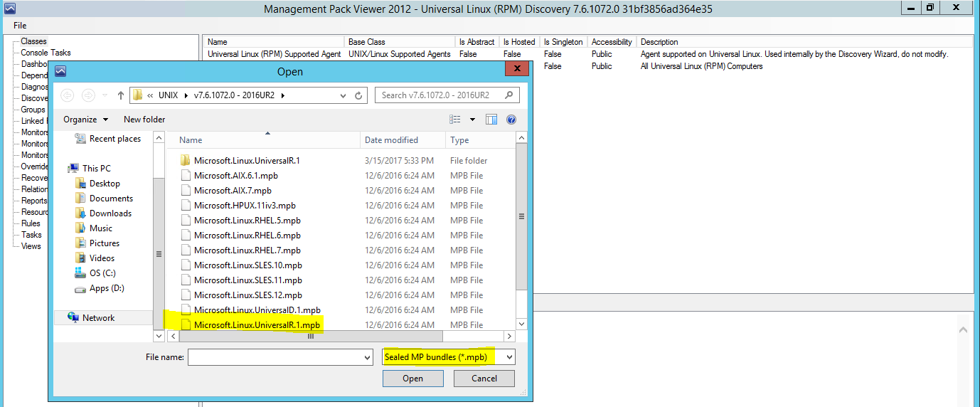Screen dimensions: 980x407
Task: Open Pictures folder in navigation pane
Action: [97, 243]
